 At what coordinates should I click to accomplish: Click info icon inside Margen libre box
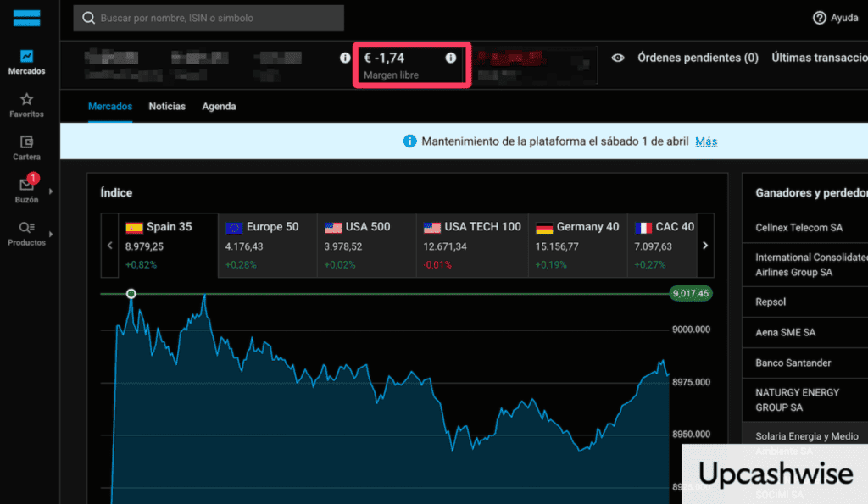coord(451,58)
